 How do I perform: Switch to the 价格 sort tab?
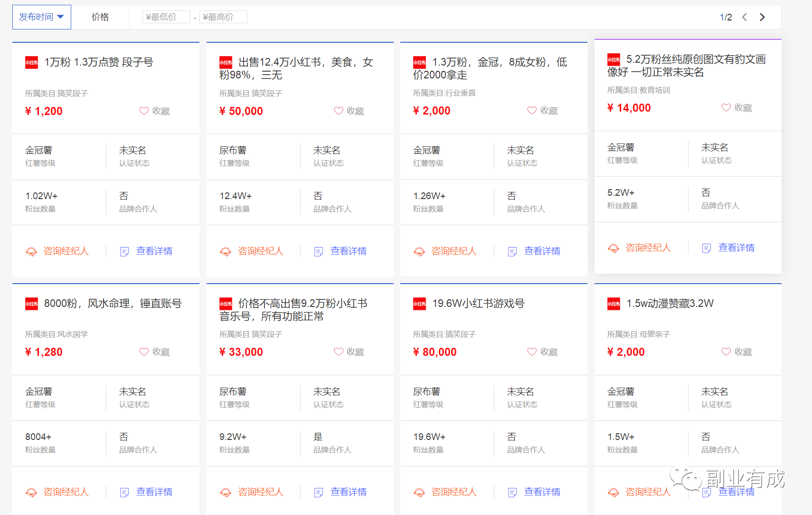point(100,17)
